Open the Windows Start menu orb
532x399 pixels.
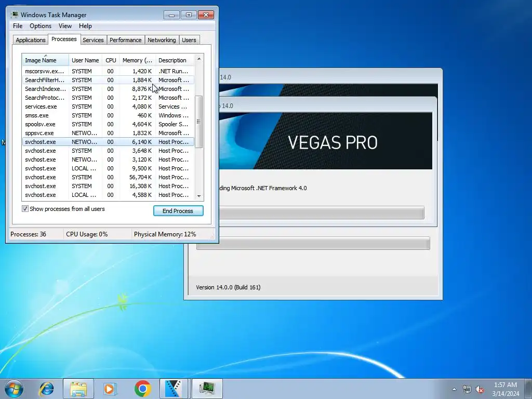tap(14, 389)
